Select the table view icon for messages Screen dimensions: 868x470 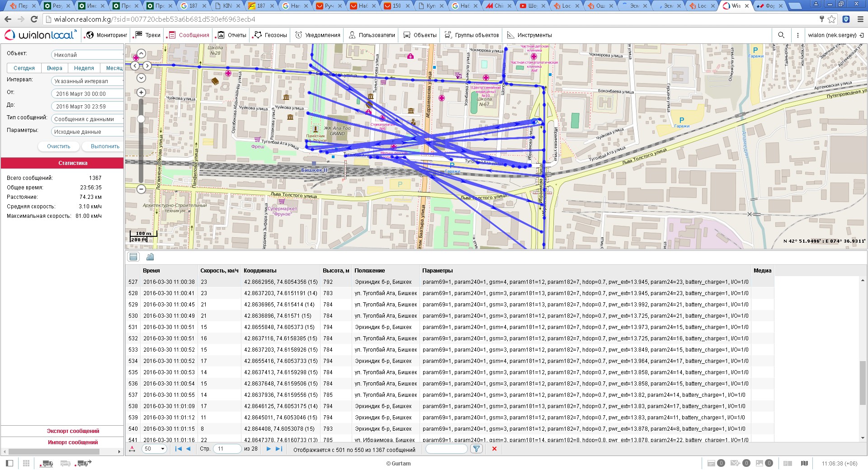pos(133,257)
